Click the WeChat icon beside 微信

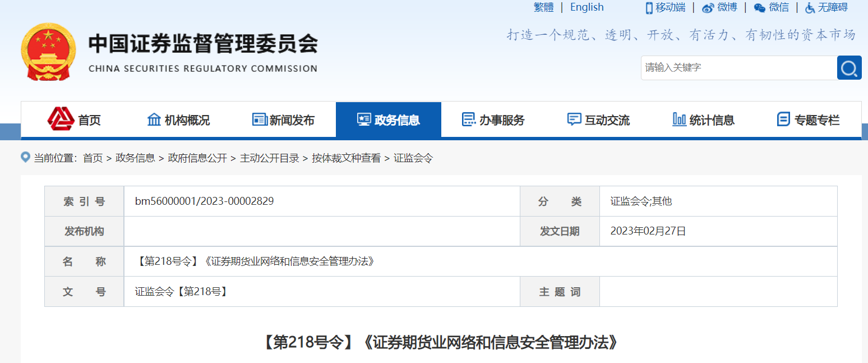(x=759, y=8)
